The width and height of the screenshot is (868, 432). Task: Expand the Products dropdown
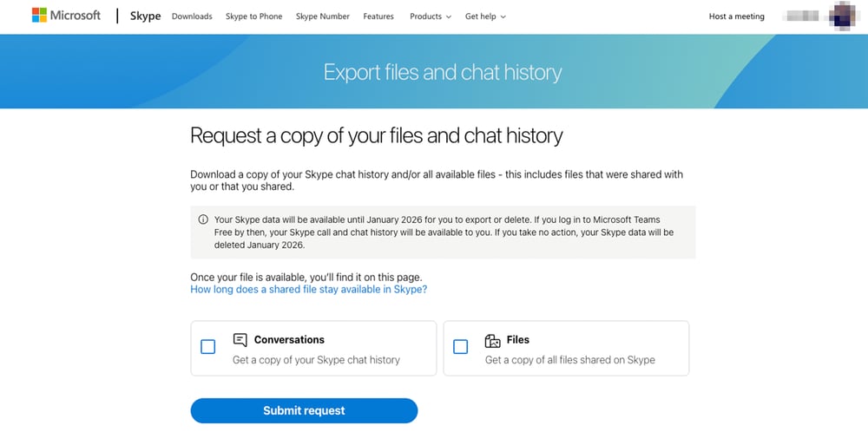click(x=431, y=16)
